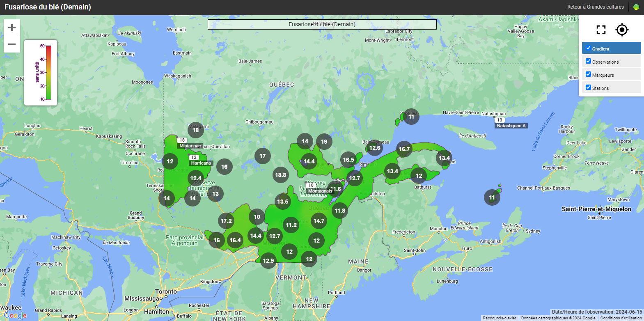
Task: Select the 18.8 cluster marker
Action: [280, 175]
